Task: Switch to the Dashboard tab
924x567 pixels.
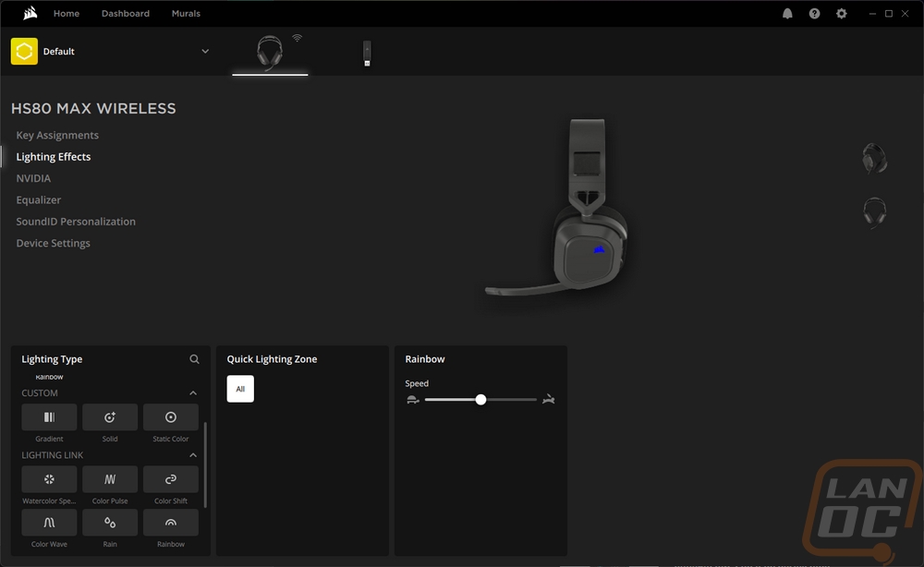Action: coord(126,14)
